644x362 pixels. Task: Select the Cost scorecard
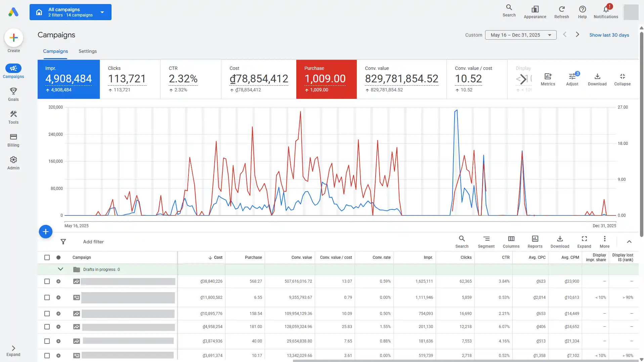coord(259,79)
